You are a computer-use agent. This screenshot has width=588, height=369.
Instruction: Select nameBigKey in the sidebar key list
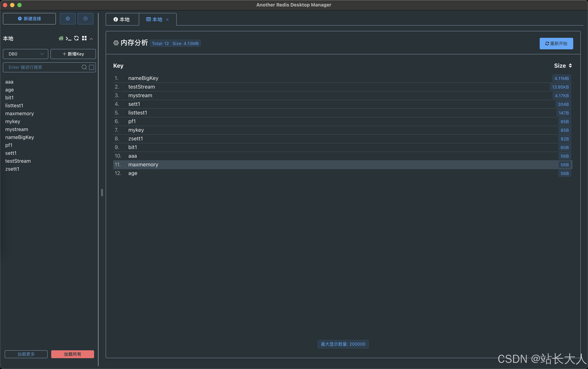[19, 137]
